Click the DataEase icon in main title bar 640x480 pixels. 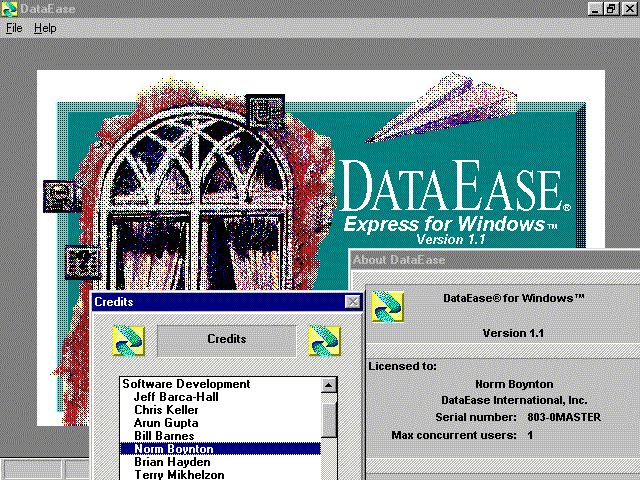point(9,9)
